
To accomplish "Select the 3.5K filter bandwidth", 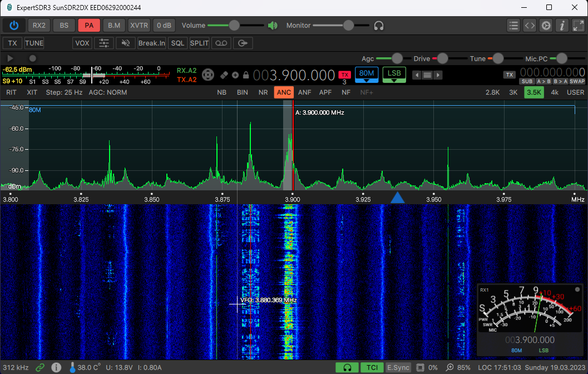I will tap(534, 92).
